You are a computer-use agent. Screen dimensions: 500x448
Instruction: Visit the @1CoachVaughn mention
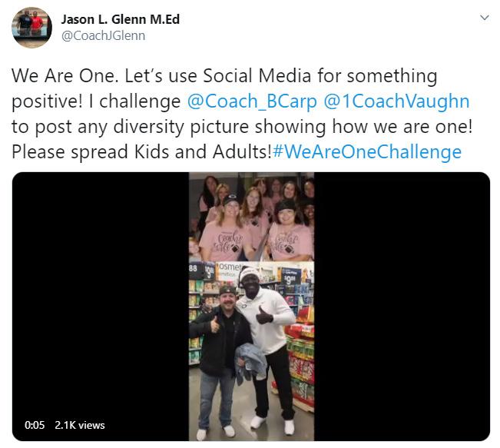396,101
